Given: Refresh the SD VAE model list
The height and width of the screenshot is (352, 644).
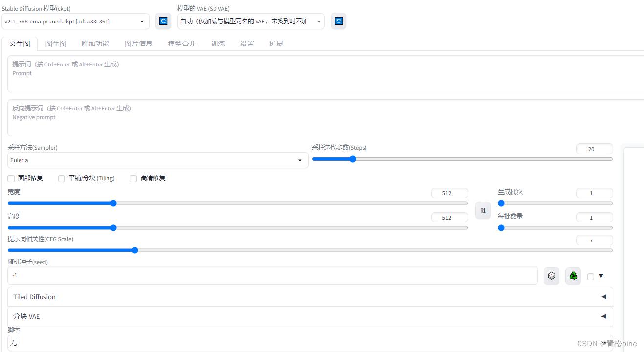Looking at the screenshot, I should pyautogui.click(x=339, y=21).
